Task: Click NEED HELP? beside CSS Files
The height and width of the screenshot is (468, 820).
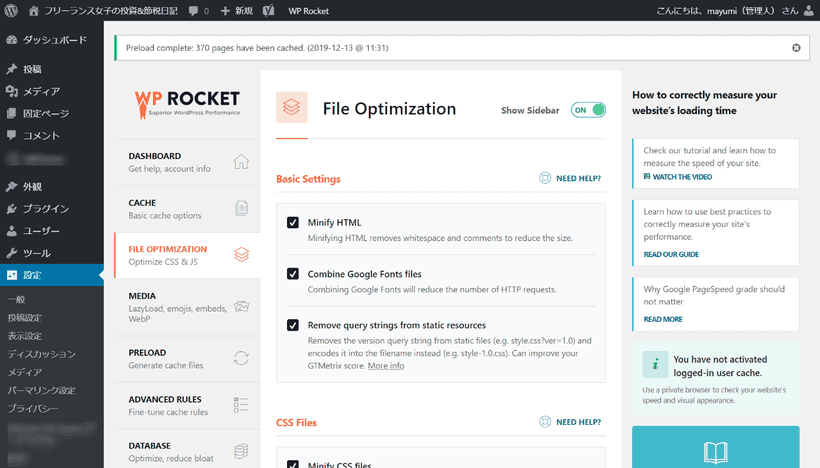Action: (578, 422)
